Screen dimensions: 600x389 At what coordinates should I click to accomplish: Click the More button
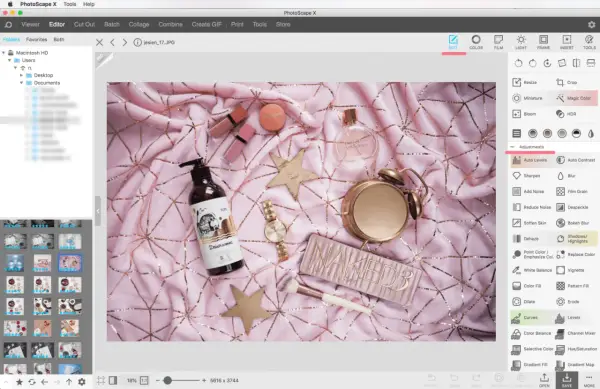pyautogui.click(x=589, y=380)
